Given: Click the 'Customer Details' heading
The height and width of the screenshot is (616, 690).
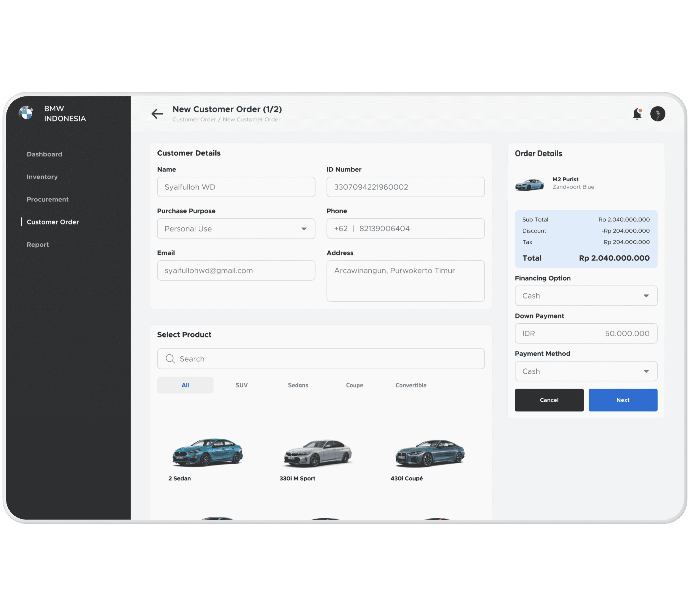Looking at the screenshot, I should coord(189,153).
